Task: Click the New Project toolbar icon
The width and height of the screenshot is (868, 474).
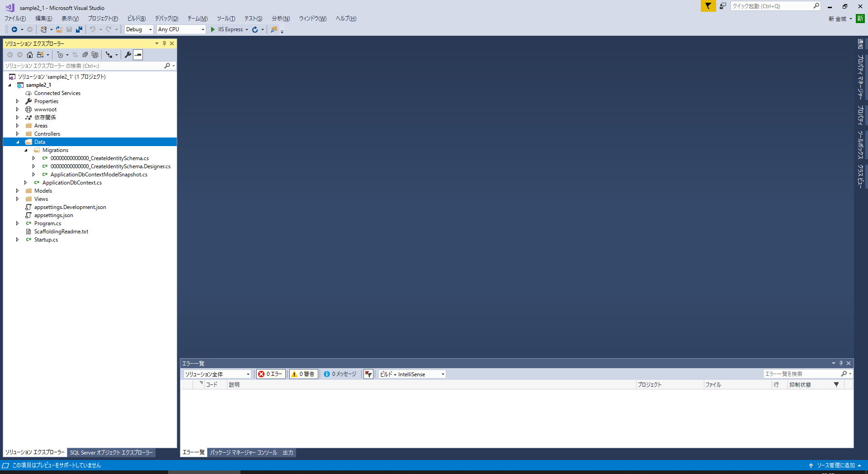Action: pos(43,29)
